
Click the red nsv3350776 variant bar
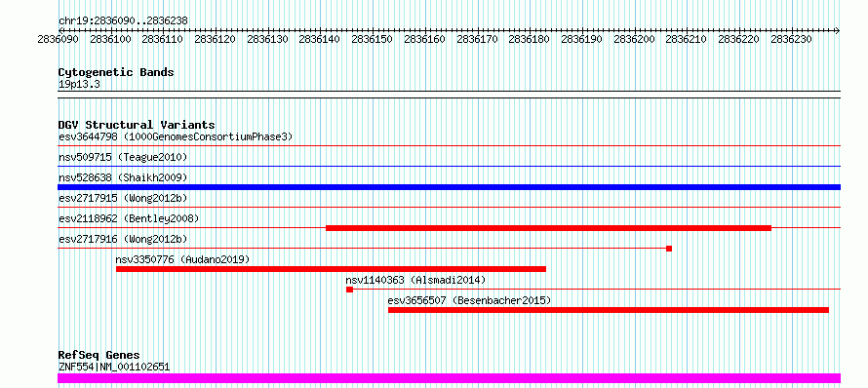tap(331, 269)
